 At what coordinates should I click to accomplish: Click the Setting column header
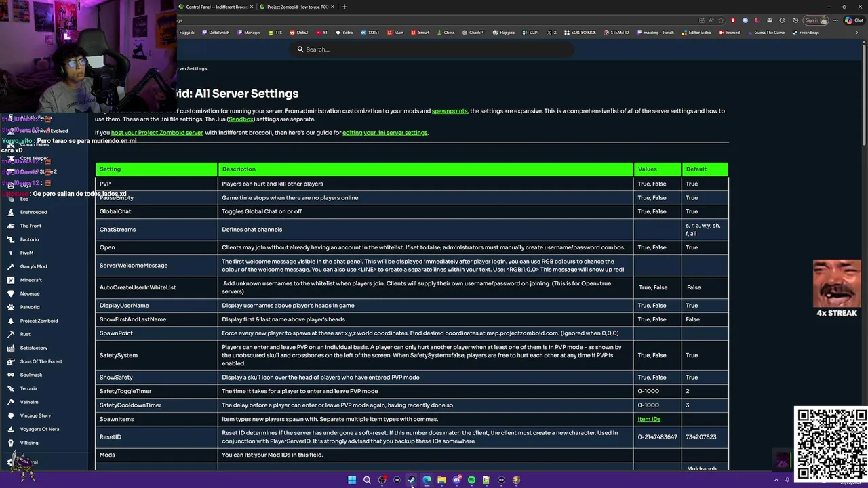click(x=157, y=169)
